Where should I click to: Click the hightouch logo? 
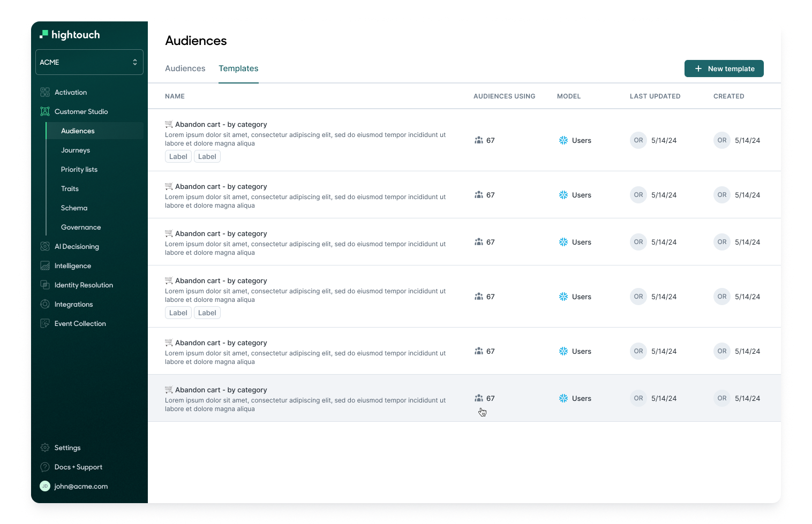70,35
